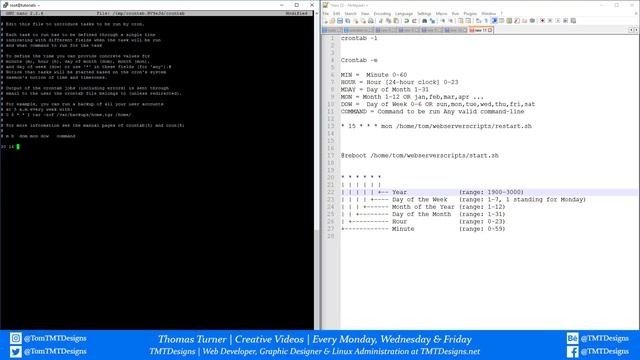
Task: Click the New file icon in Notepad++
Action: pos(326,21)
